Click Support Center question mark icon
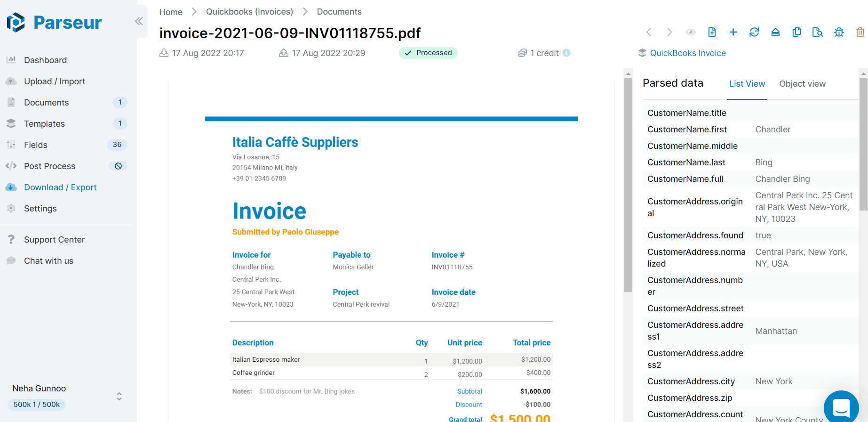The height and width of the screenshot is (422, 868). (x=11, y=239)
